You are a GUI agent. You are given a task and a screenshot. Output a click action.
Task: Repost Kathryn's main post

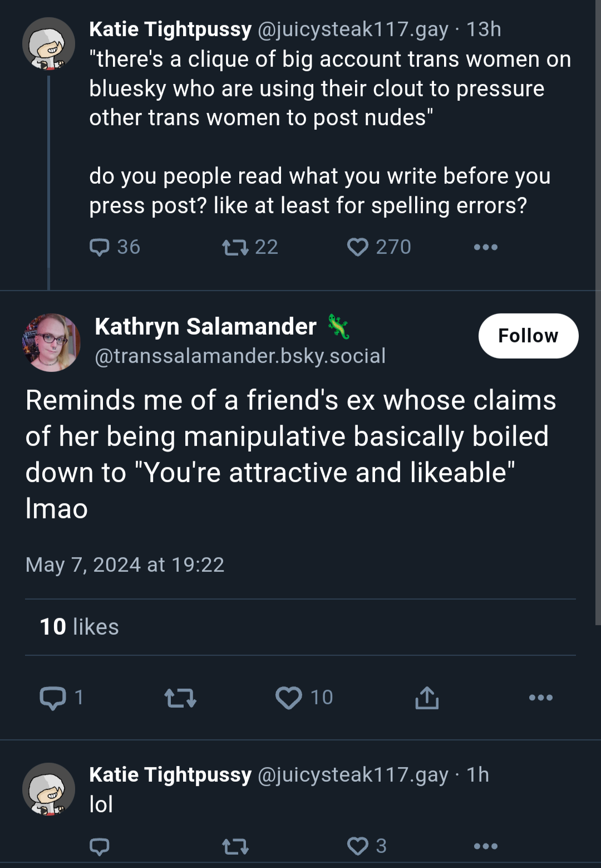[x=180, y=698]
